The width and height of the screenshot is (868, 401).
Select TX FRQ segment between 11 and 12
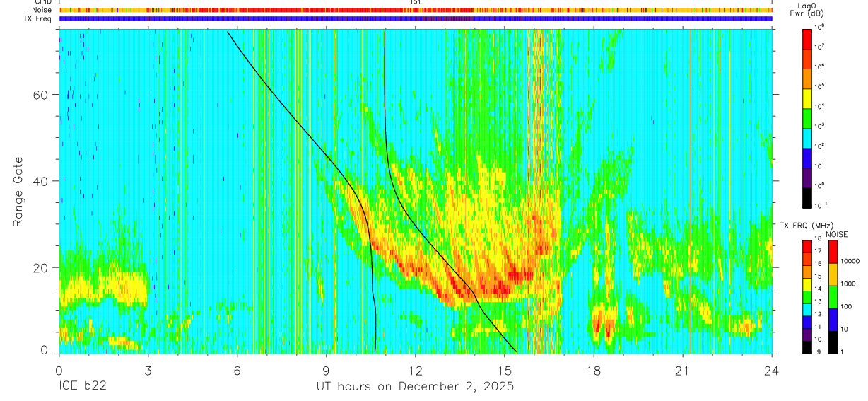[x=807, y=322]
